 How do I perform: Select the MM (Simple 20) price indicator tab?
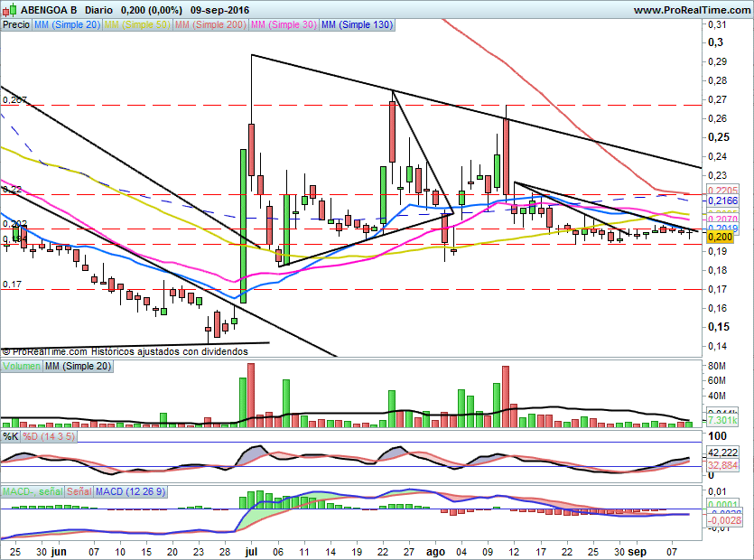tap(66, 25)
